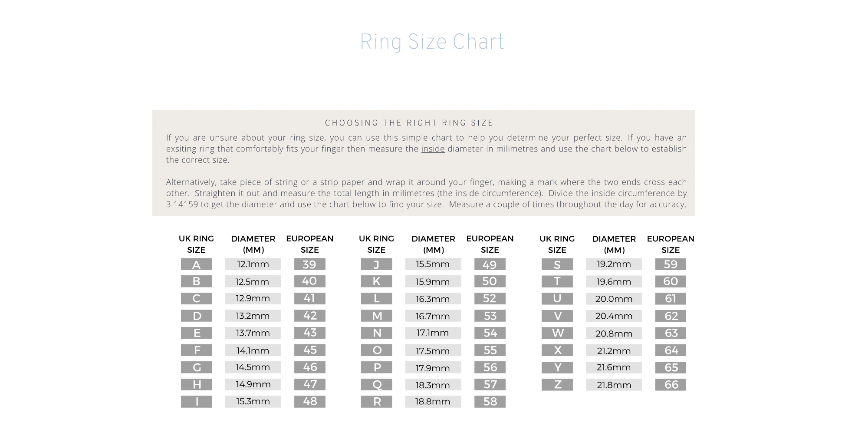Screen dimensions: 868x439
Task: Select UK ring size A box
Action: click(196, 264)
